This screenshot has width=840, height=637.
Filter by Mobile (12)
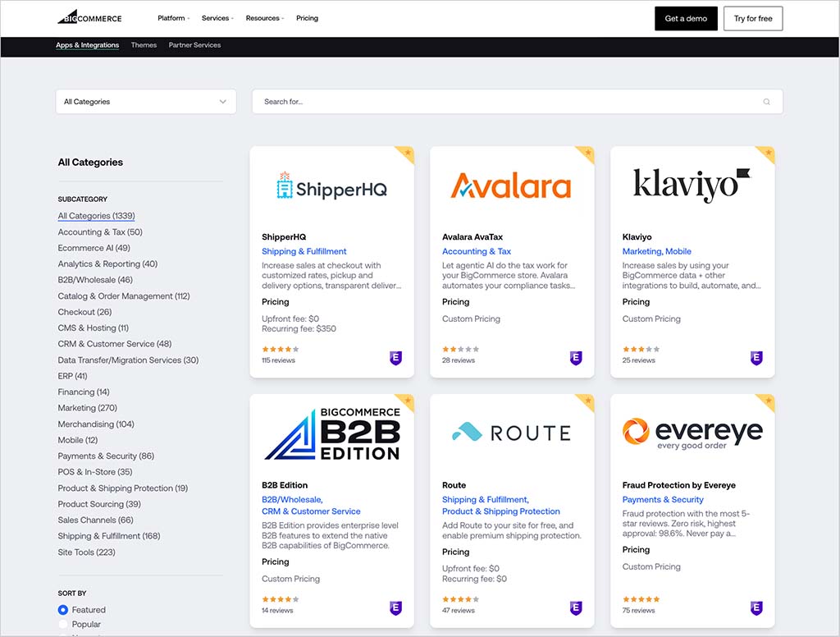coord(78,440)
